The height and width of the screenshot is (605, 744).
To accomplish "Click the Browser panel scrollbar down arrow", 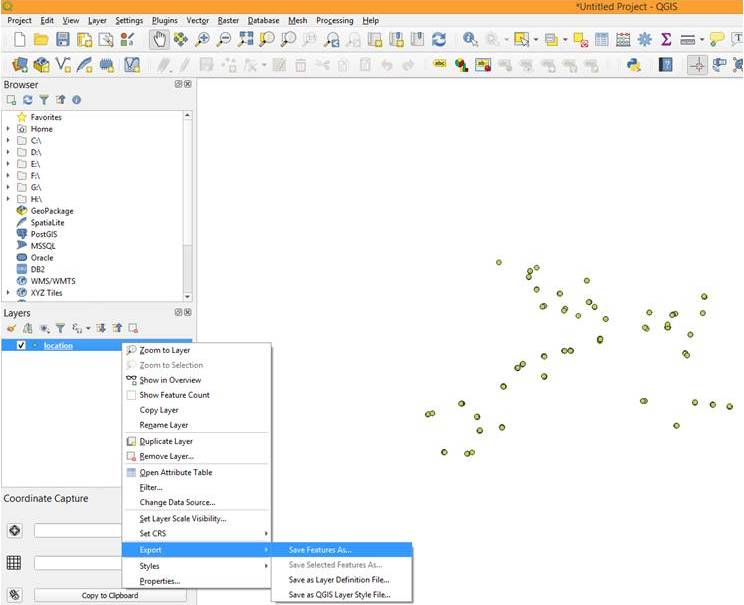I will tap(187, 297).
